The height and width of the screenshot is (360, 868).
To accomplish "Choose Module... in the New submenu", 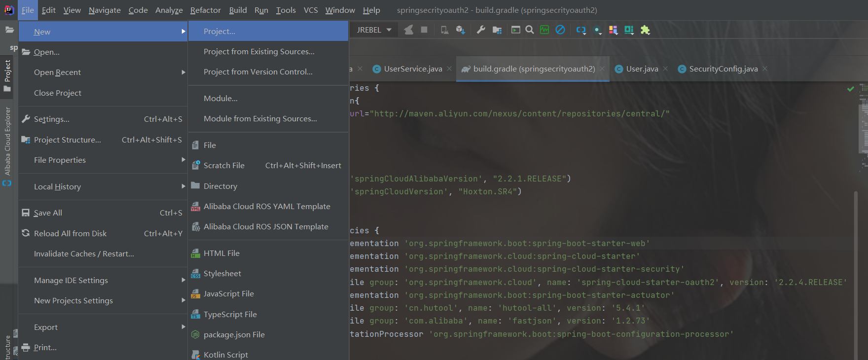I will click(x=268, y=98).
